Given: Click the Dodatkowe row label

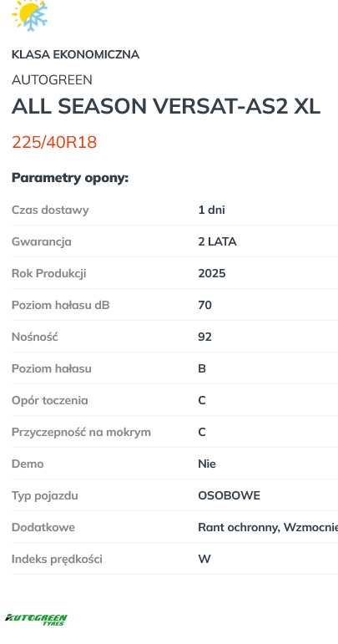Looking at the screenshot, I should tap(43, 527).
